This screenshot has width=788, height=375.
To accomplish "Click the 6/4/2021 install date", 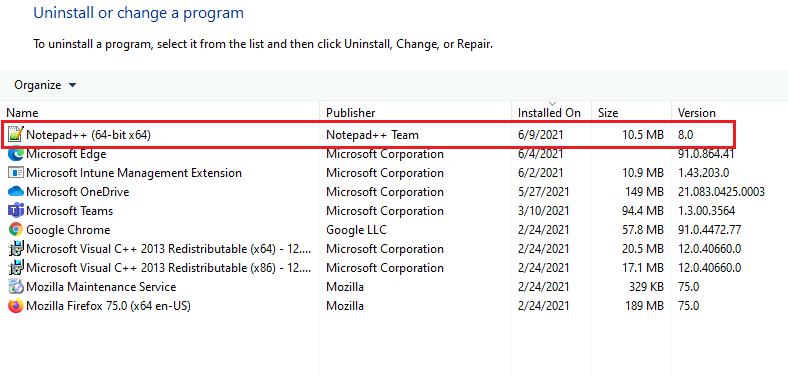I will [x=542, y=154].
